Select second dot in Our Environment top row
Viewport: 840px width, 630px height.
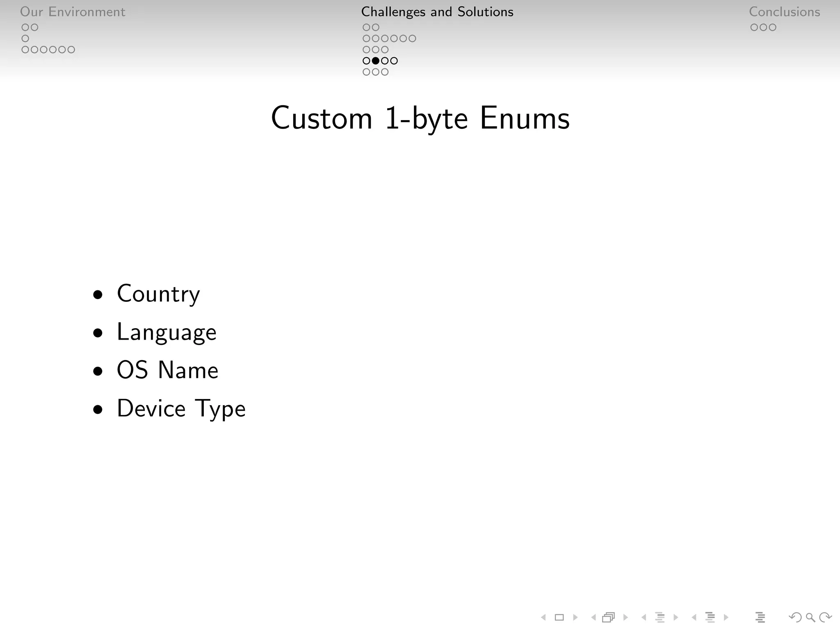pyautogui.click(x=34, y=27)
